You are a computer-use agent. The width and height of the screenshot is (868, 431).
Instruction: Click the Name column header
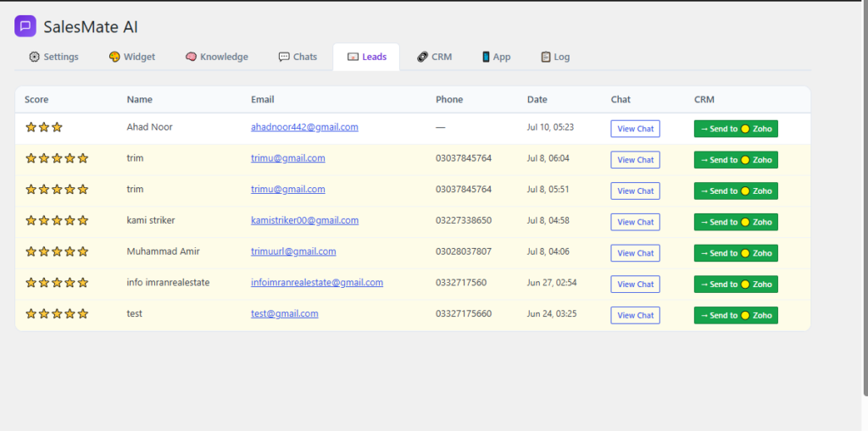coord(140,100)
